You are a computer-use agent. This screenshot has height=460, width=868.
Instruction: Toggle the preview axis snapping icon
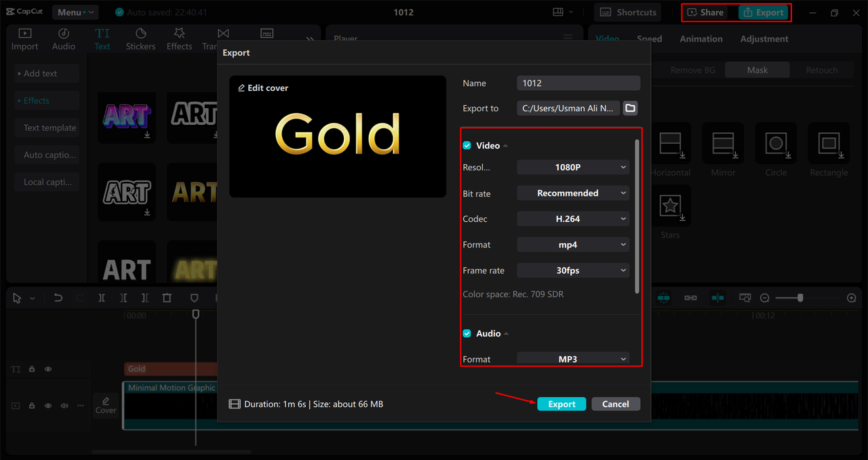(717, 298)
